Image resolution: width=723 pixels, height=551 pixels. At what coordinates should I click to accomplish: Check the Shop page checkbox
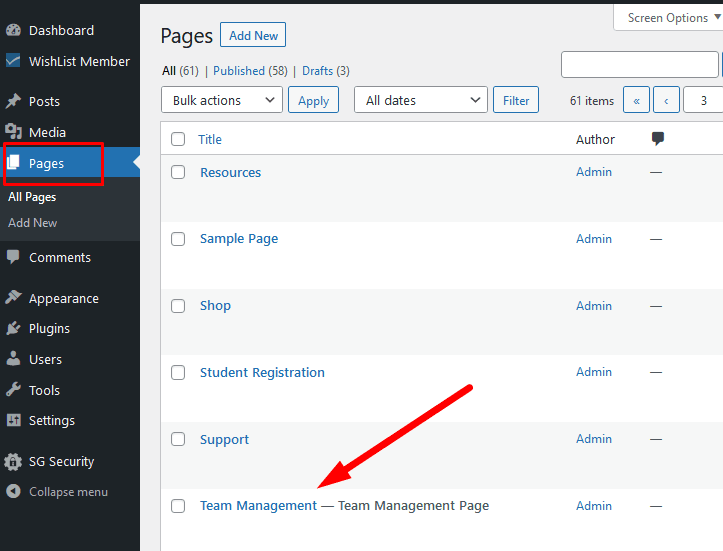[x=178, y=306]
